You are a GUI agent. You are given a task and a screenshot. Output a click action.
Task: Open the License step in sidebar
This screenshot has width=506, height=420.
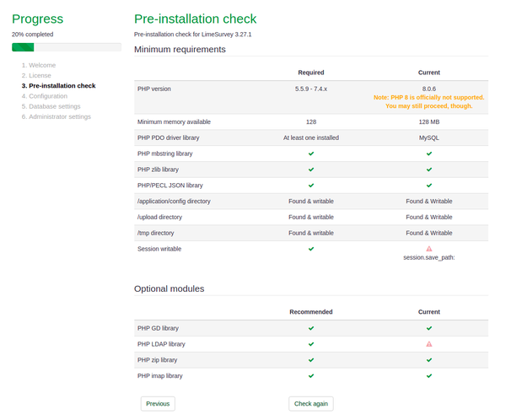[40, 75]
